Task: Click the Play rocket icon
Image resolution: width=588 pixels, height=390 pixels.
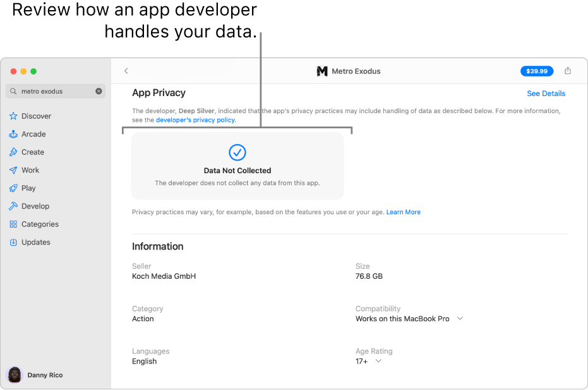Action: (13, 188)
